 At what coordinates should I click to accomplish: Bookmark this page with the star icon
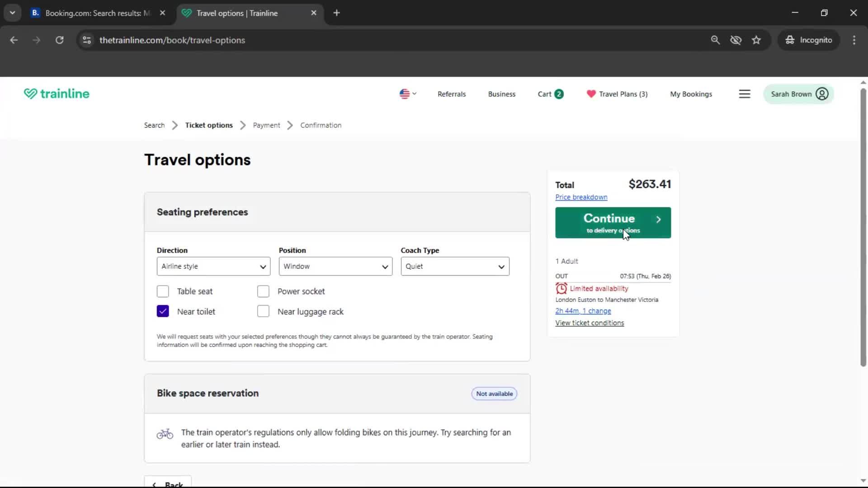756,40
